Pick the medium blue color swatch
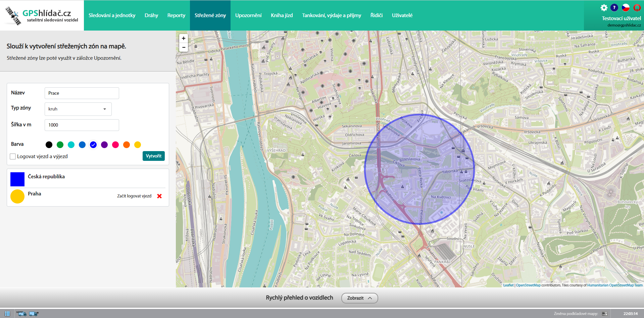The width and height of the screenshot is (644, 318). (82, 145)
